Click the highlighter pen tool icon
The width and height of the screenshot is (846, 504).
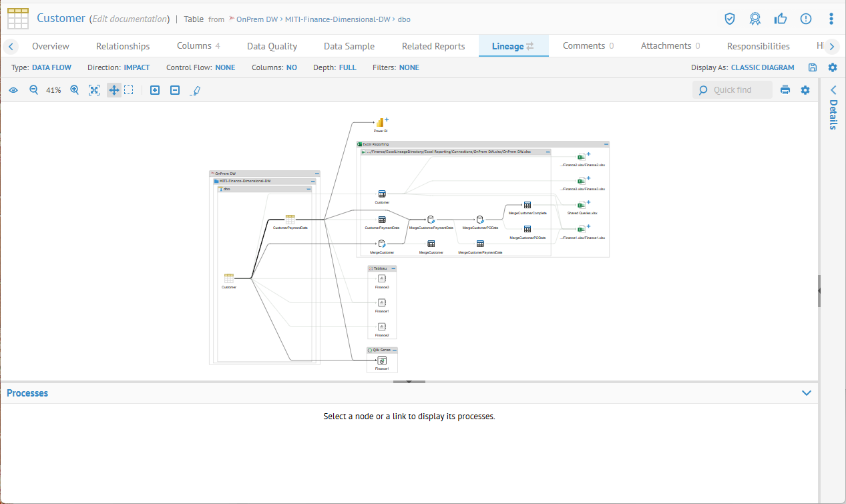[x=195, y=90]
